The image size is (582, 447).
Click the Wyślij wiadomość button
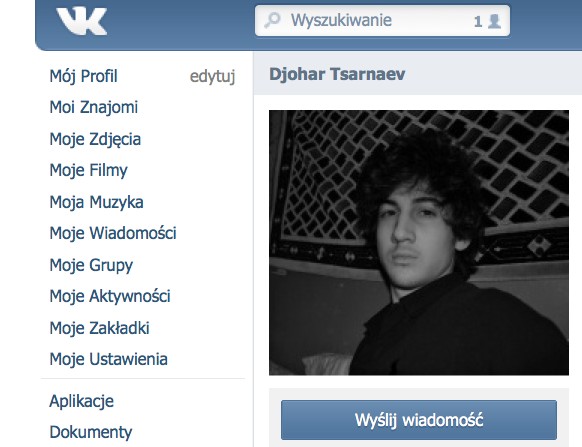point(419,420)
